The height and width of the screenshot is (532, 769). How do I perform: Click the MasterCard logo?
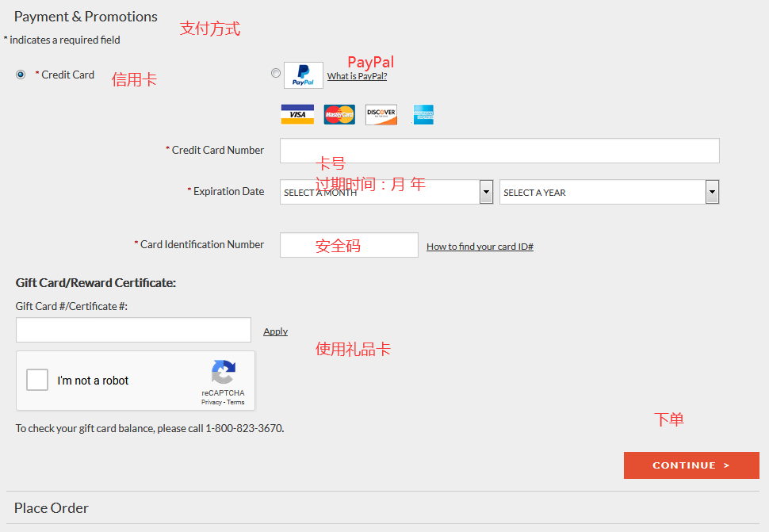[x=339, y=115]
